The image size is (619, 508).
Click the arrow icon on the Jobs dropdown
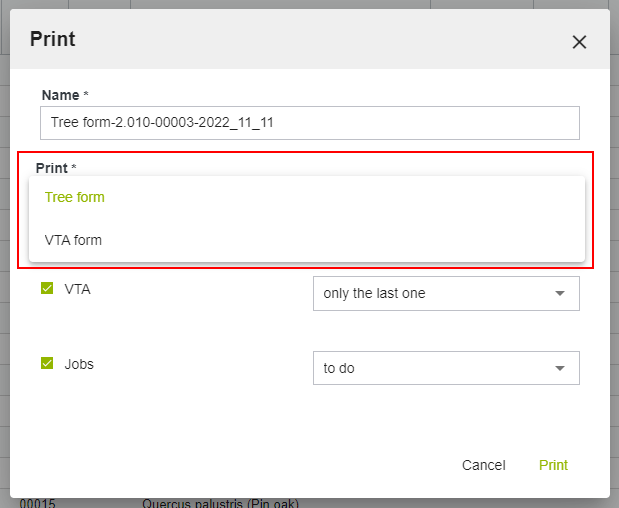click(x=560, y=369)
